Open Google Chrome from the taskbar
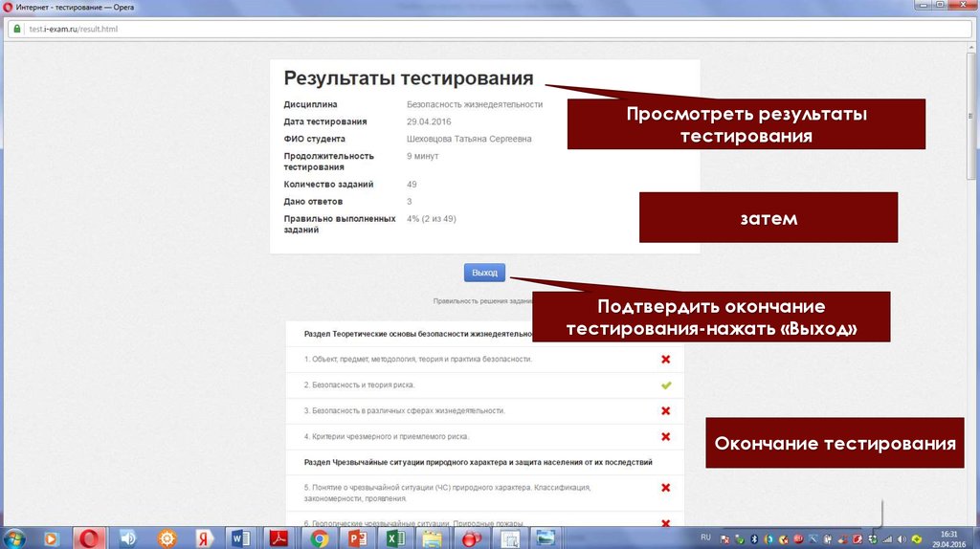The height and width of the screenshot is (549, 980). 320,538
